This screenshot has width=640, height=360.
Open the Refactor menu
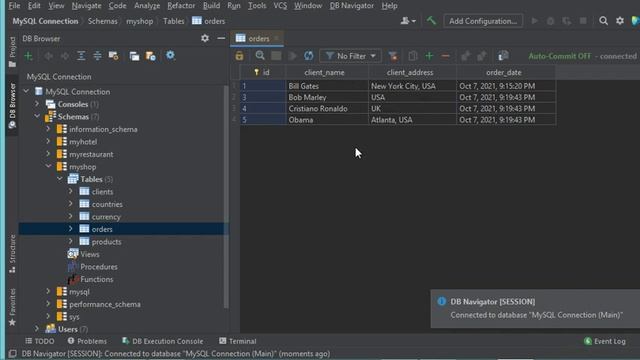coord(181,6)
